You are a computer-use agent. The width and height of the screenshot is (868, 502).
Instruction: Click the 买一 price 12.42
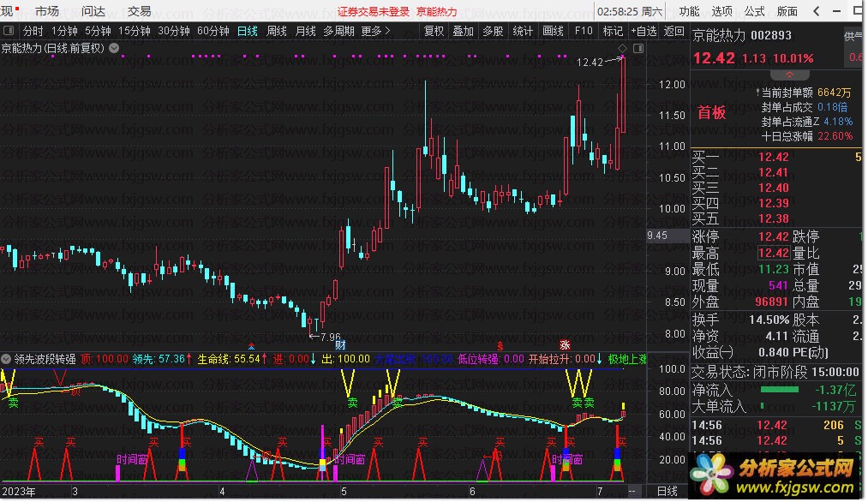(774, 157)
